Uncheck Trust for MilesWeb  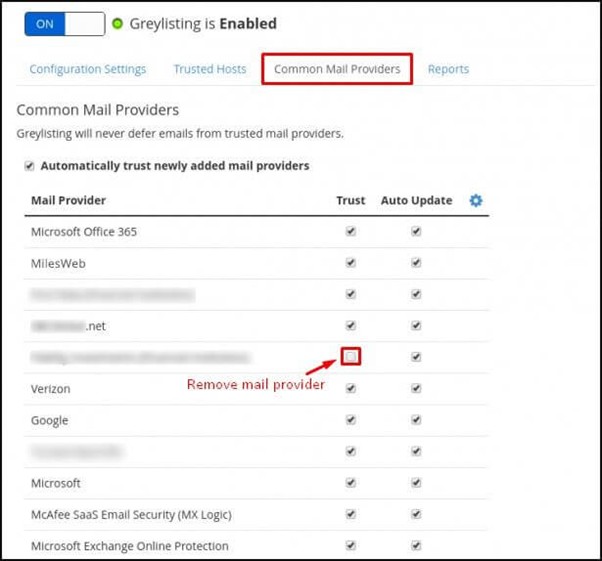click(x=350, y=263)
